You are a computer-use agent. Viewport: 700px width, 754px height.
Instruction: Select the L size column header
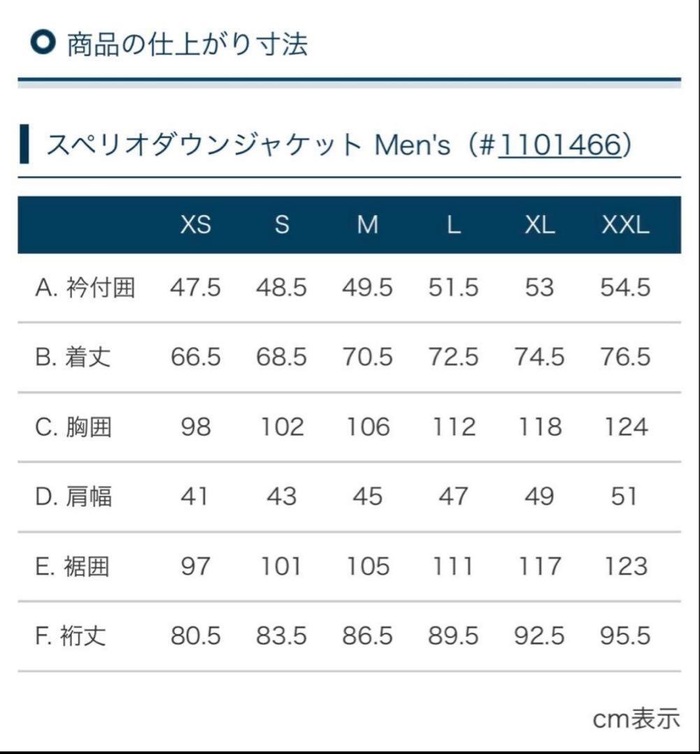[x=454, y=225]
